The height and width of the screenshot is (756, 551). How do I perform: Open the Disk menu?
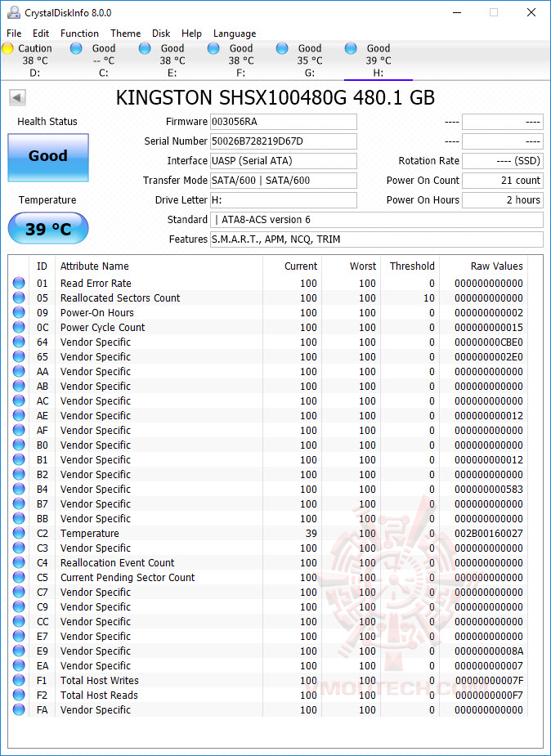tap(161, 34)
